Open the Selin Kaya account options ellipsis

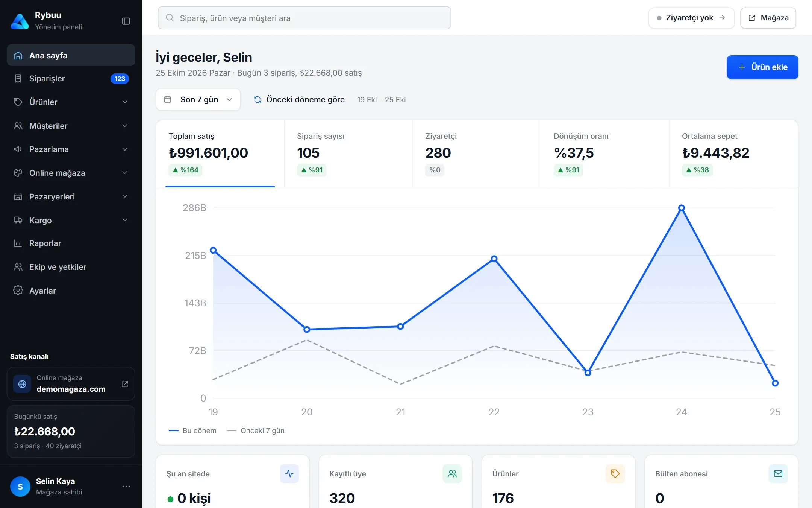[x=126, y=487]
